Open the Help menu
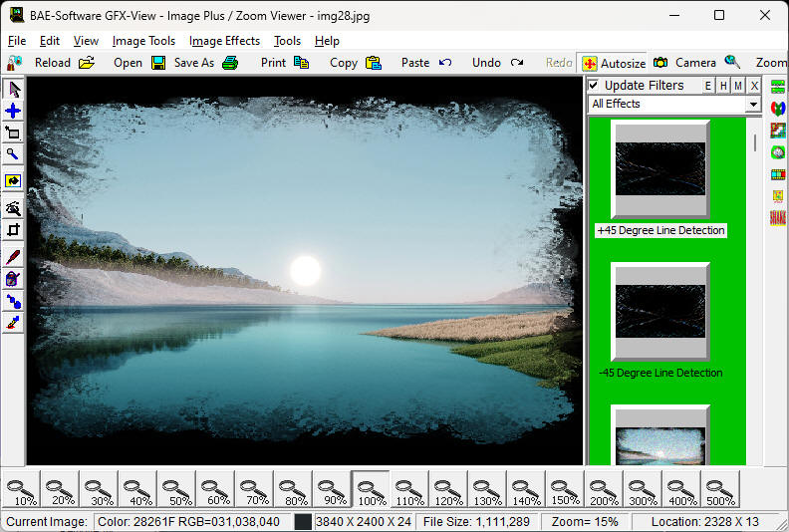Viewport: 789px width, 532px height. pos(327,41)
